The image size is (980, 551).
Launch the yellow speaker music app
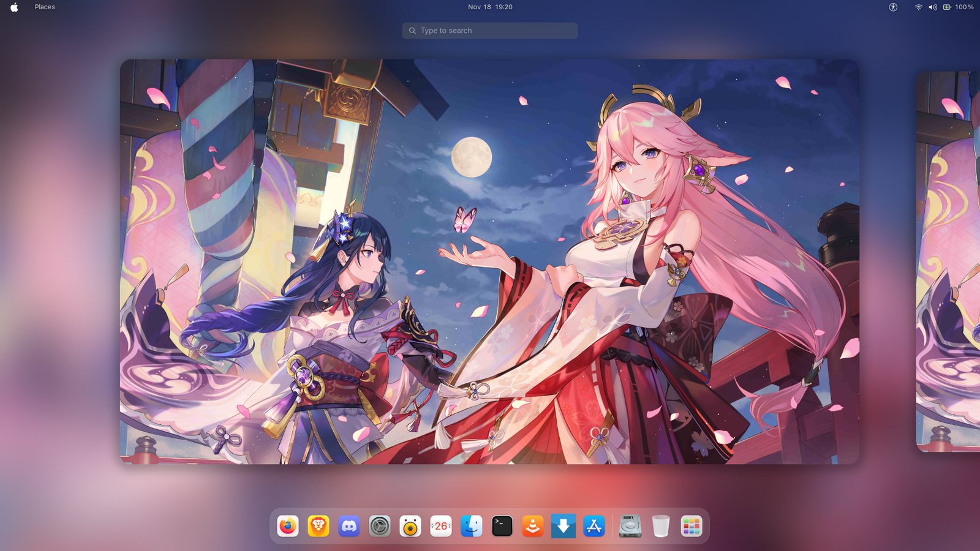(410, 526)
